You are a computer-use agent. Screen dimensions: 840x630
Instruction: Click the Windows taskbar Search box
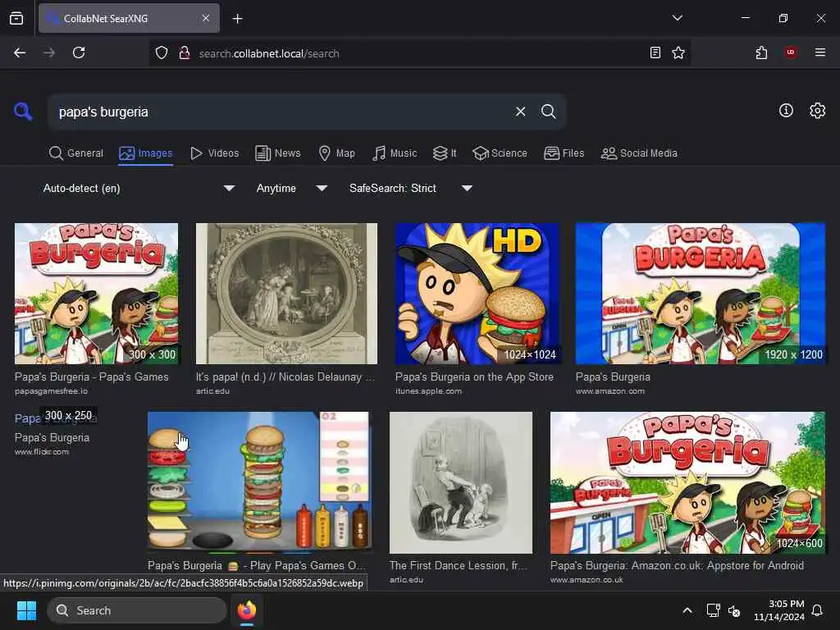[x=137, y=610]
